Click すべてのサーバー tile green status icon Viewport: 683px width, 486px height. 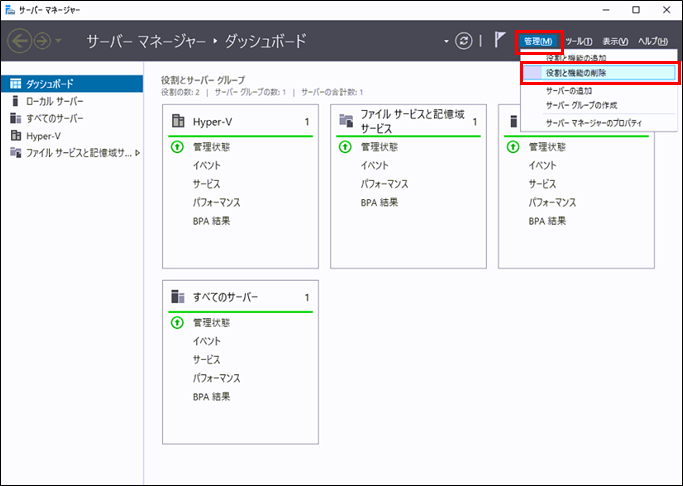pos(177,323)
